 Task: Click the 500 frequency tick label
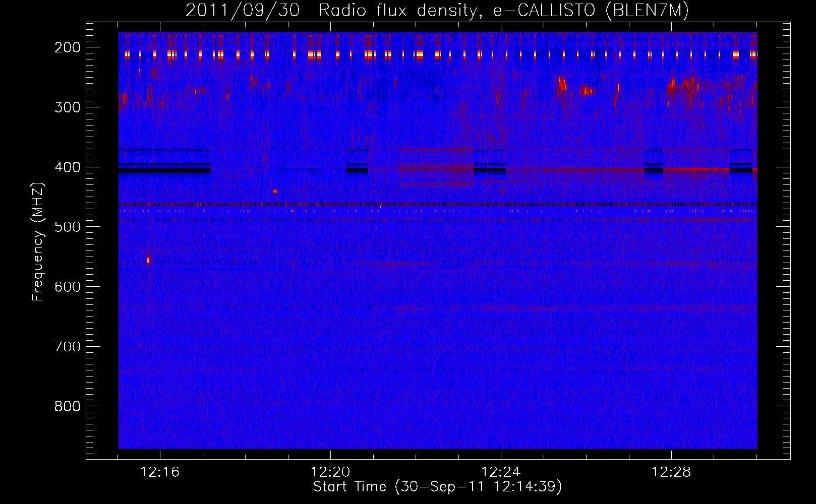[x=68, y=227]
